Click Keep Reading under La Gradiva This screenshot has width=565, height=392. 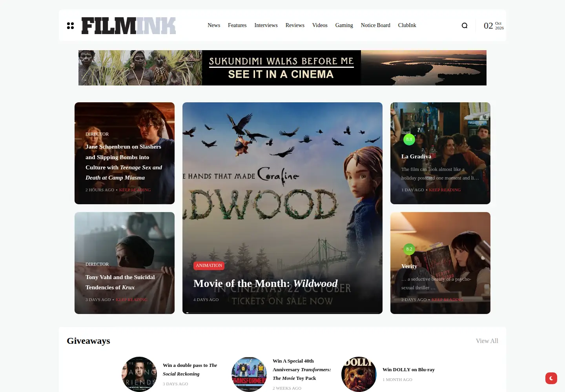tap(445, 190)
